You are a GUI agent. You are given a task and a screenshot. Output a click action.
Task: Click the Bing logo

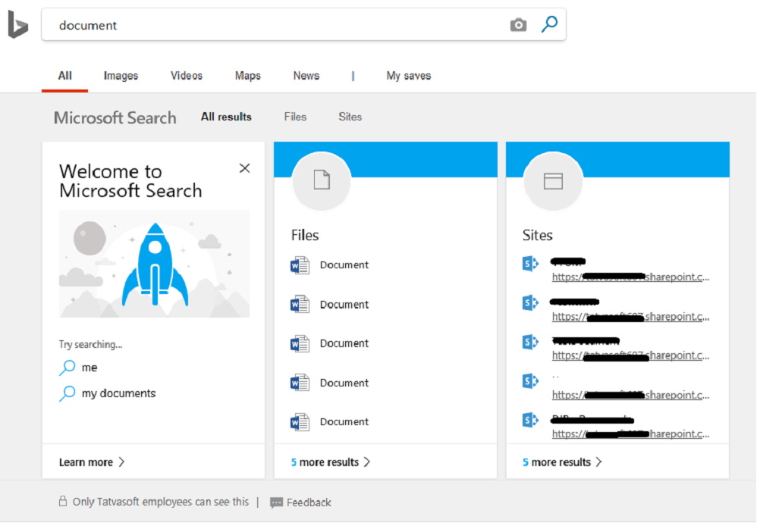[x=18, y=24]
